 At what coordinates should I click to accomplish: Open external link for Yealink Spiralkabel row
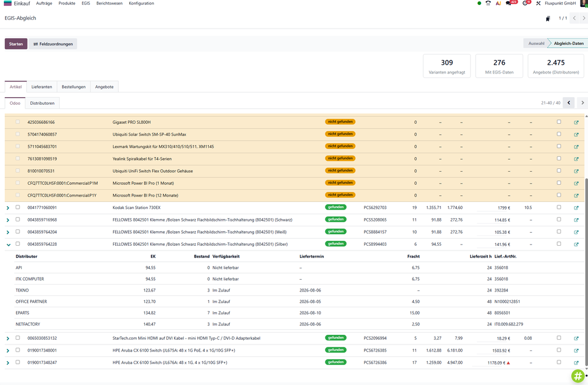pyautogui.click(x=576, y=159)
